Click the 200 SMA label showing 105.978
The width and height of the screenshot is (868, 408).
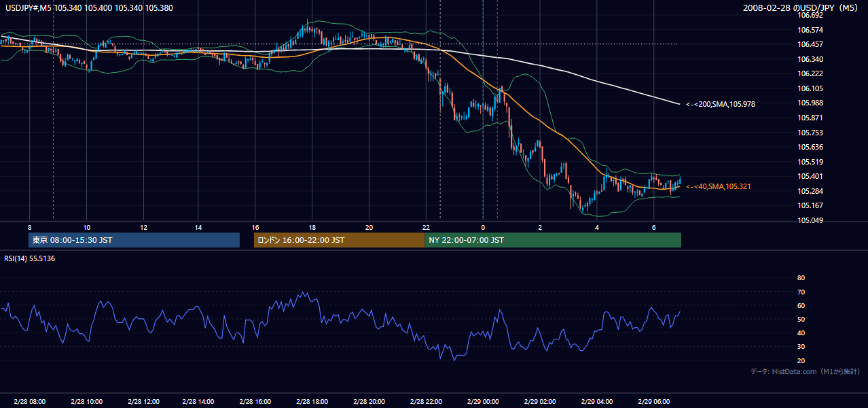tap(721, 104)
